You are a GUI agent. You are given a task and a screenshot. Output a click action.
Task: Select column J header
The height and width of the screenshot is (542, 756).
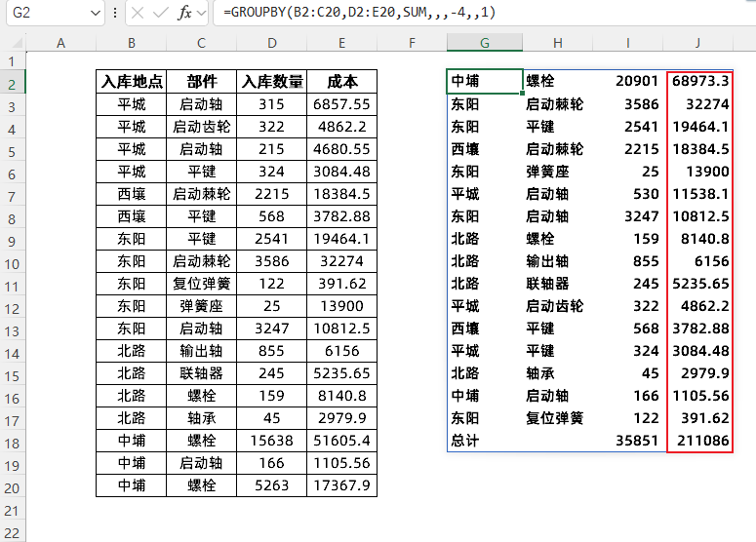697,43
